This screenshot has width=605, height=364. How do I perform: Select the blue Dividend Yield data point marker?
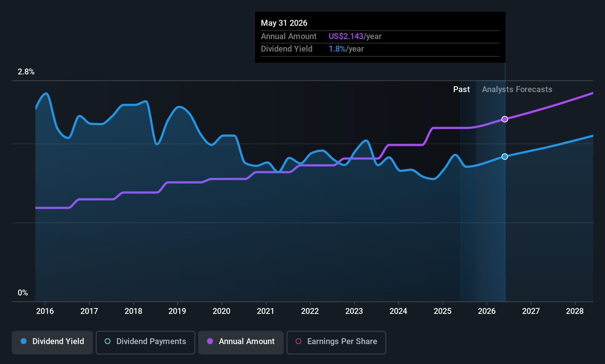(x=505, y=157)
